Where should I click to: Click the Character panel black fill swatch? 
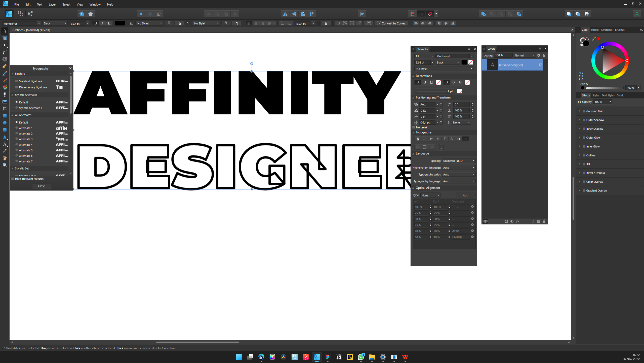click(x=464, y=62)
